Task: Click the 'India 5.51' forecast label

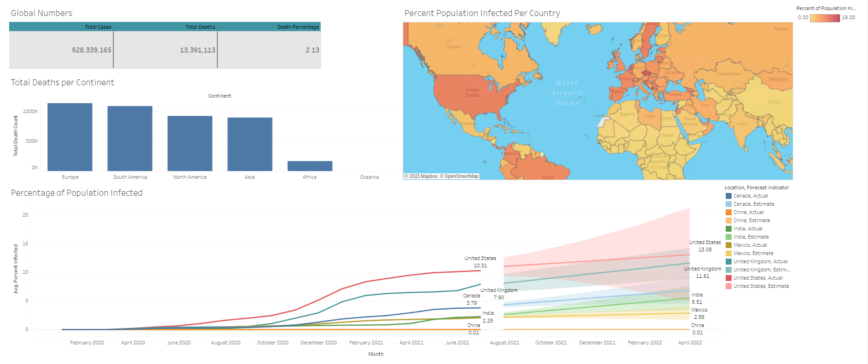Action: pyautogui.click(x=697, y=299)
